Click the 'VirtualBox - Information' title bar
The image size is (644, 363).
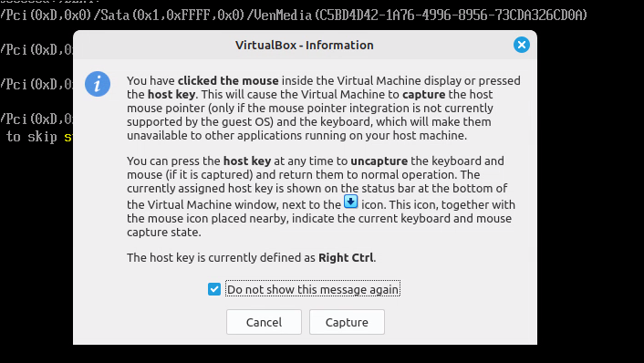tap(305, 45)
